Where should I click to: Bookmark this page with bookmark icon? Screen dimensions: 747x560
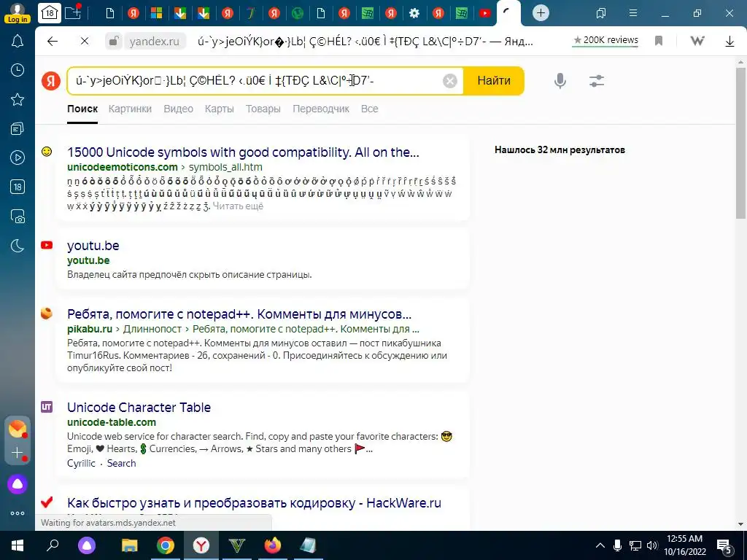(x=659, y=41)
